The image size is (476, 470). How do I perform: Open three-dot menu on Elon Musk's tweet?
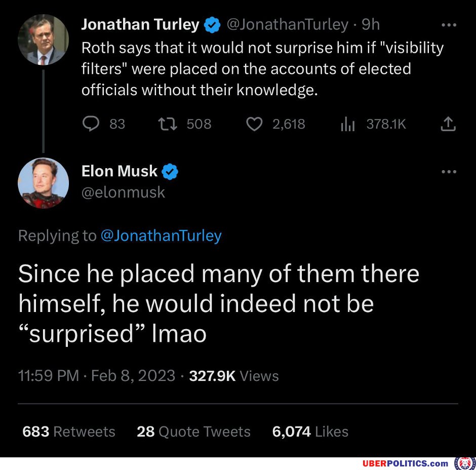tap(449, 172)
